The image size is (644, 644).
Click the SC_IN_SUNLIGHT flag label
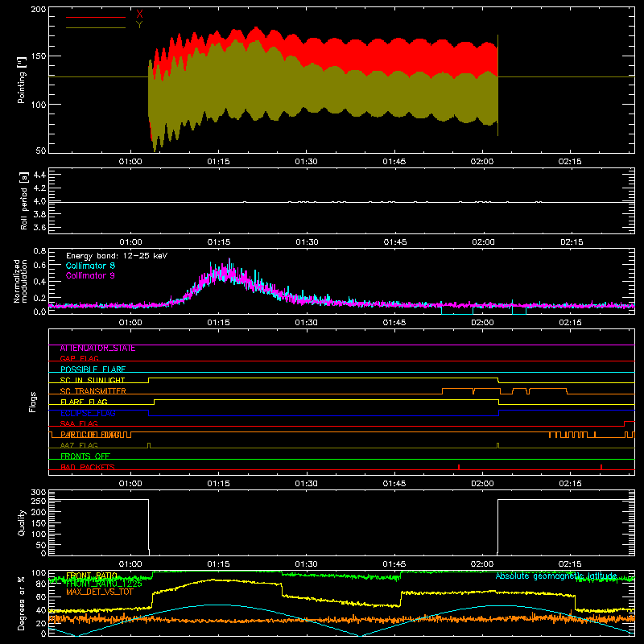coord(93,380)
